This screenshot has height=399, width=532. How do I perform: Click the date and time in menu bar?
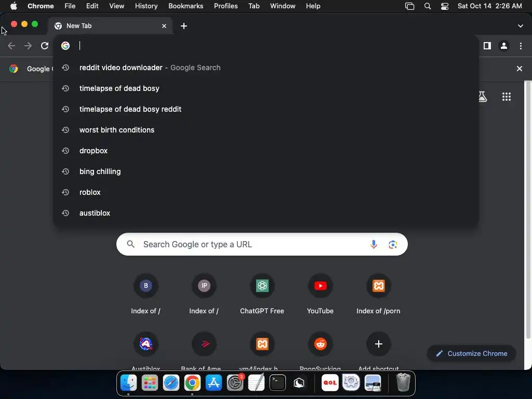(x=489, y=6)
